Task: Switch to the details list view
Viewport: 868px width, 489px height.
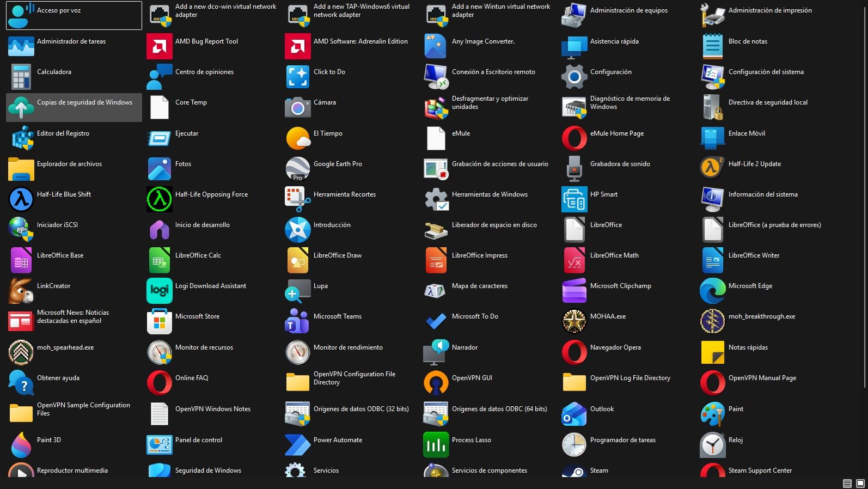Action: (x=847, y=484)
